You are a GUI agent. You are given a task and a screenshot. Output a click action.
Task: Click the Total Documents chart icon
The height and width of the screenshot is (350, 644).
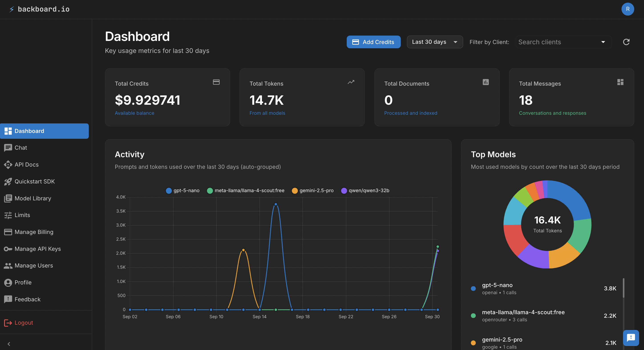[486, 82]
